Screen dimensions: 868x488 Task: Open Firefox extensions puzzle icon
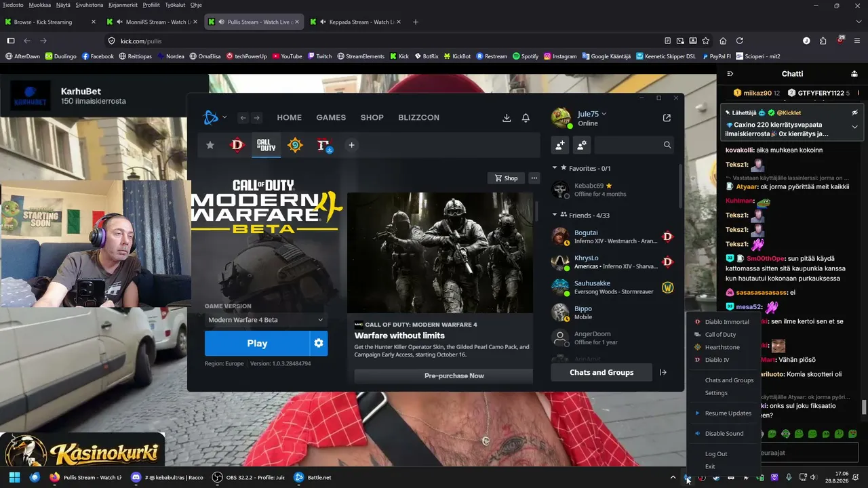(x=823, y=41)
